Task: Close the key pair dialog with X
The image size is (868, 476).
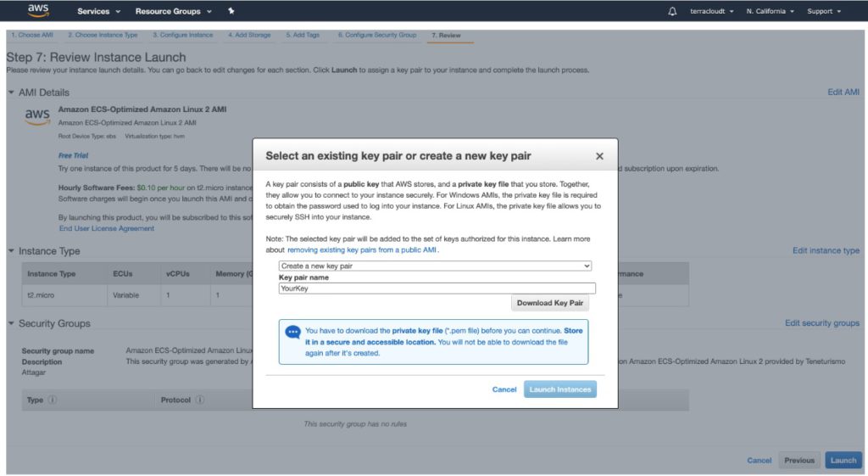Action: tap(599, 156)
